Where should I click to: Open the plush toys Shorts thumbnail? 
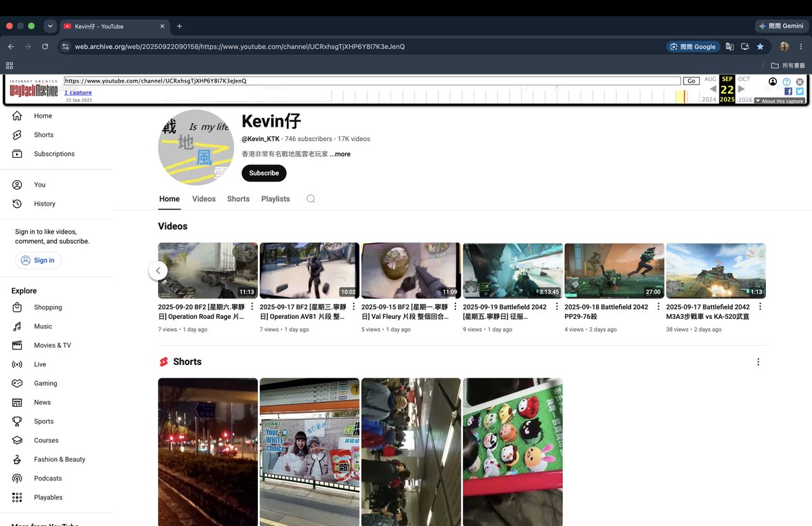(513, 452)
